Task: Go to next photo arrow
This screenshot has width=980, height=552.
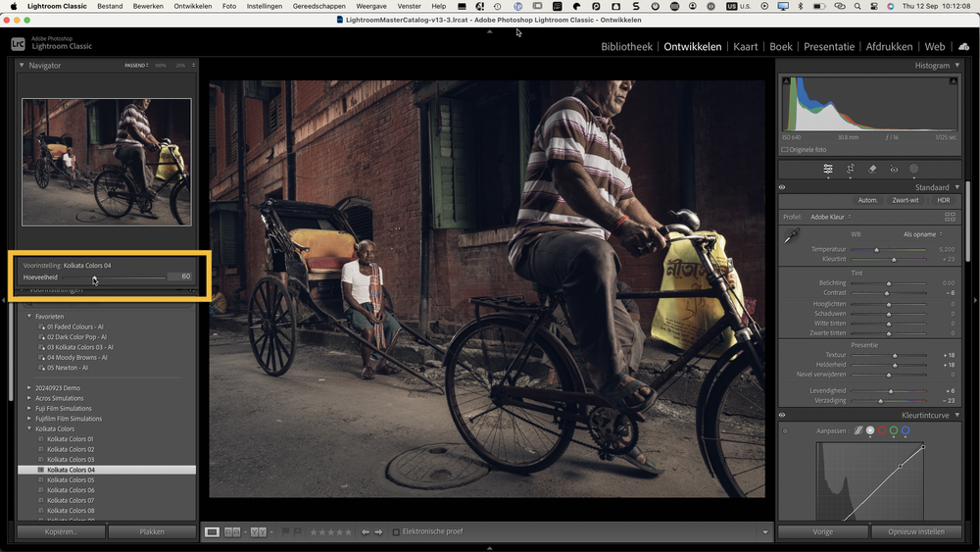Action: coord(378,532)
